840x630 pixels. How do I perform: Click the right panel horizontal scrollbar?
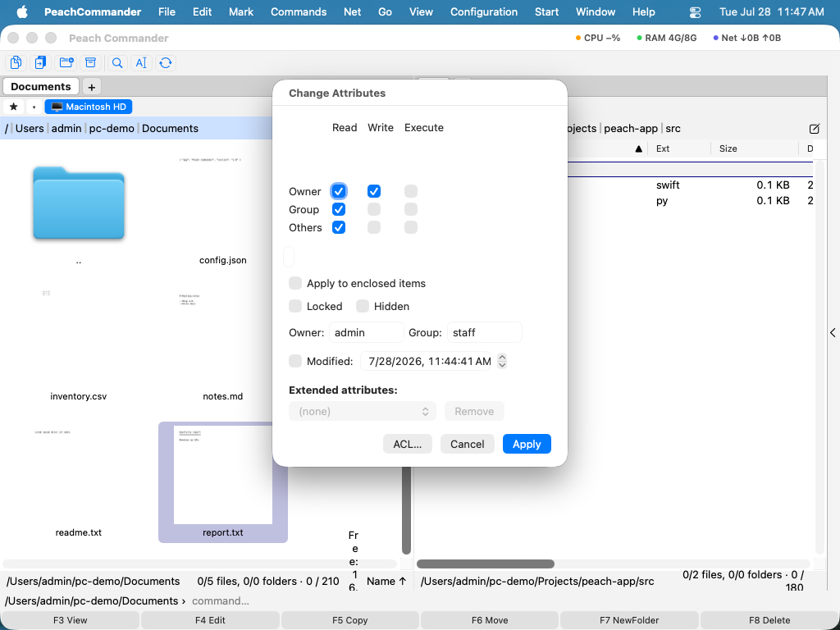coord(486,564)
